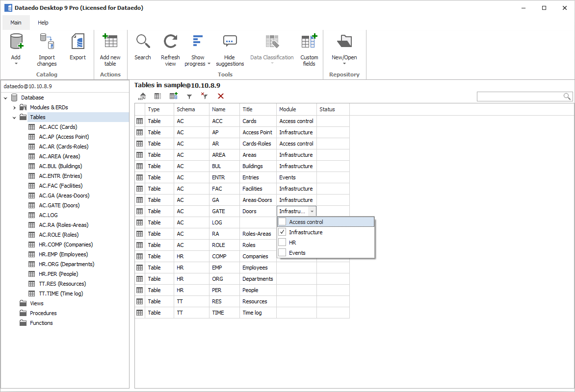Select the Main ribbon tab
The width and height of the screenshot is (575, 392).
pyautogui.click(x=16, y=23)
